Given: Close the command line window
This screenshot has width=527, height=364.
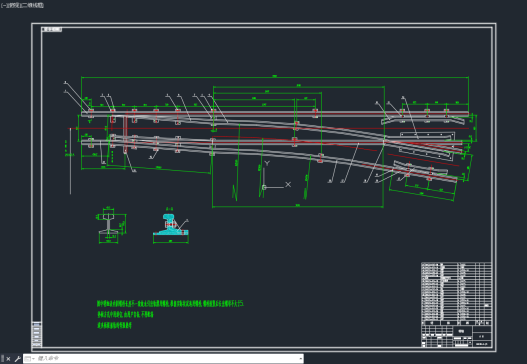Looking at the screenshot, I should click(x=8, y=359).
